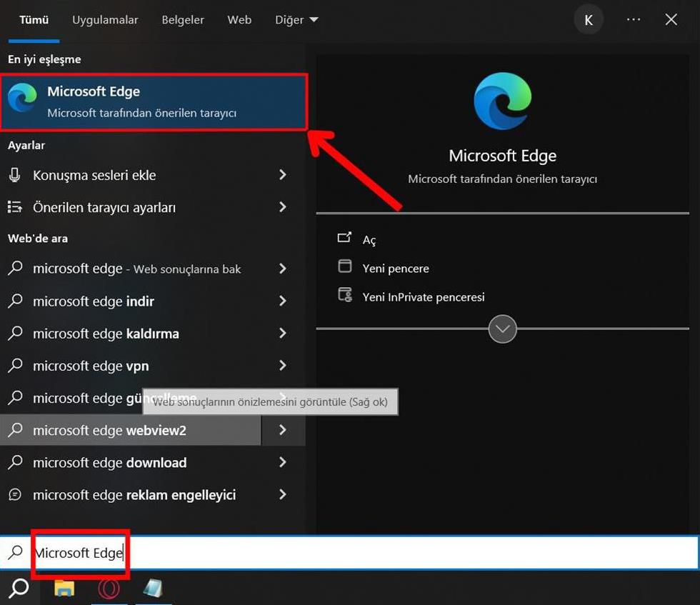Switch to the Uygulamalar tab
Viewport: 700px width, 605px height.
tap(106, 20)
